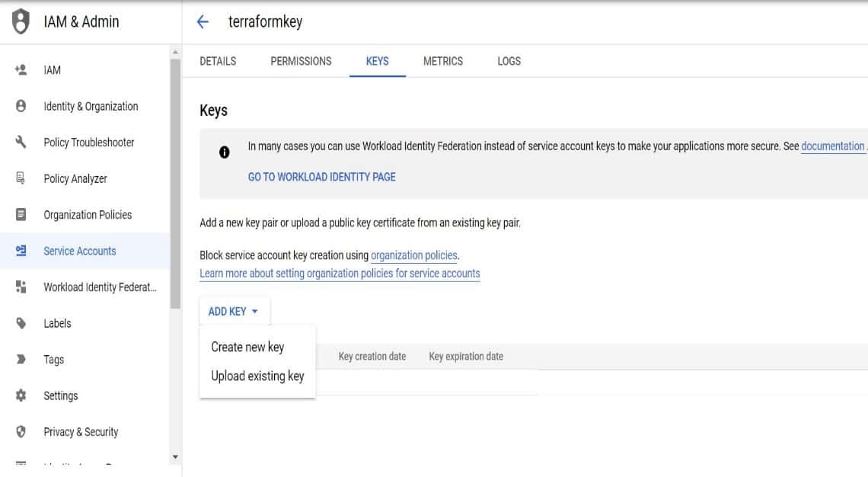Click the sidebar scroll down arrow
868x477 pixels.
[175, 457]
